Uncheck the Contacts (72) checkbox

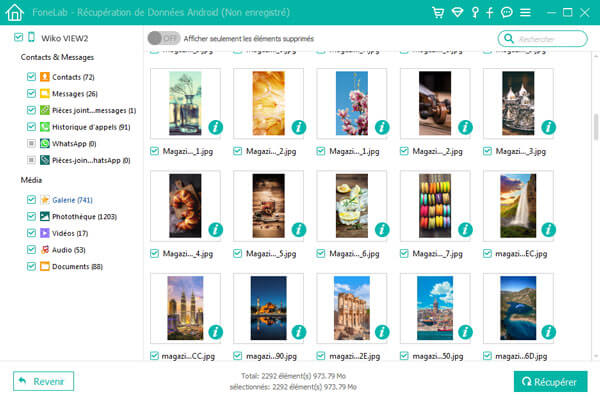(31, 77)
